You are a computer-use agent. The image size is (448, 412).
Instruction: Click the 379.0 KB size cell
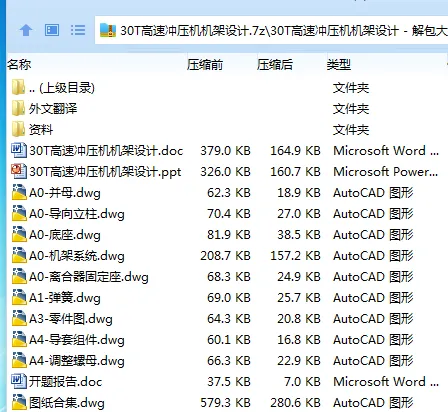coord(225,151)
